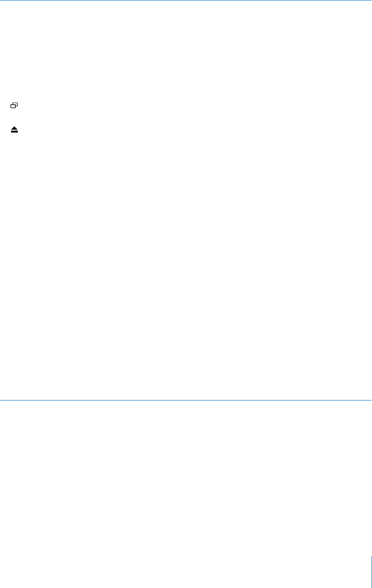Click the blue vertical bar at page edge
The height and width of the screenshot is (588, 372).
coord(371,571)
